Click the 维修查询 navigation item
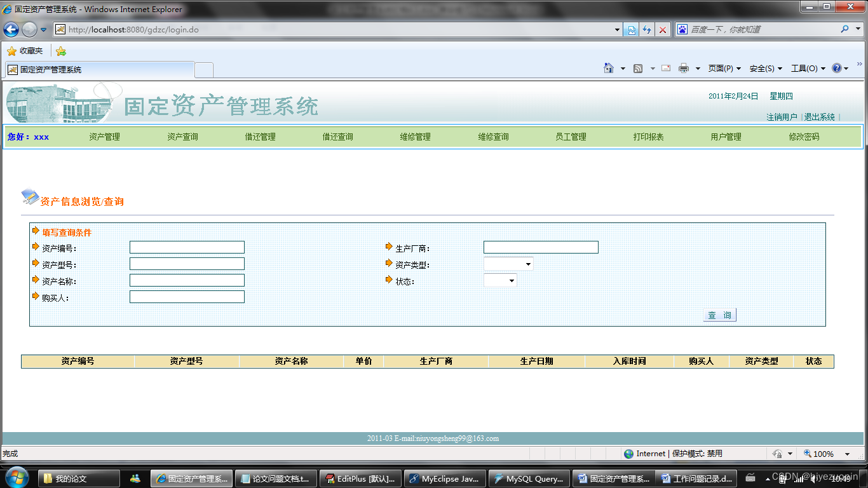 click(493, 137)
